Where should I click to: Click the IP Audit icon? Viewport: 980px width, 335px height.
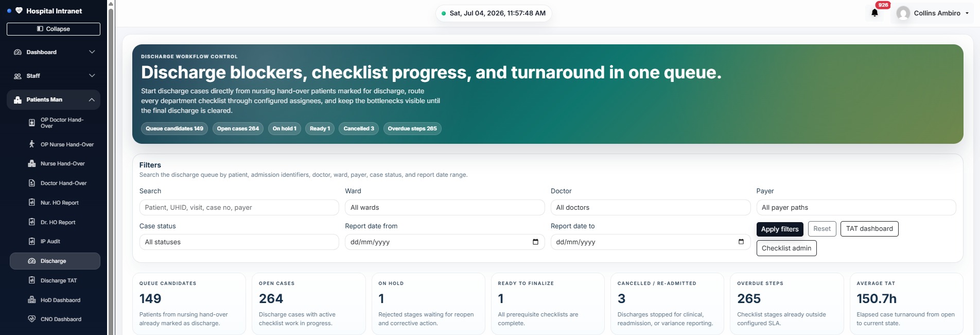pos(32,241)
